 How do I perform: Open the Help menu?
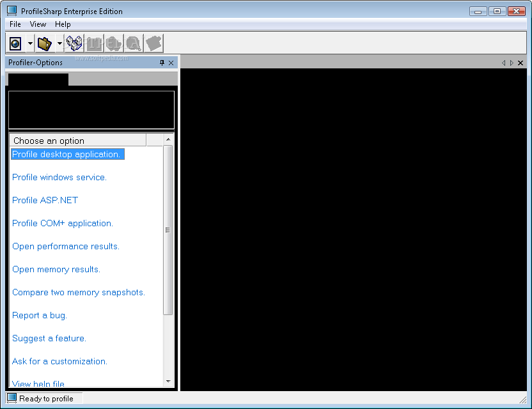coord(63,24)
